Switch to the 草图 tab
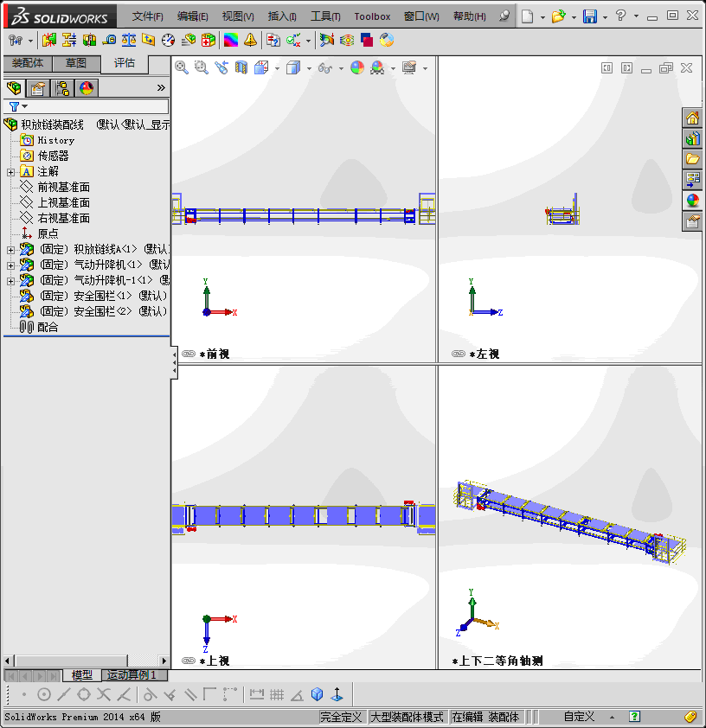This screenshot has height=728, width=706. [76, 63]
